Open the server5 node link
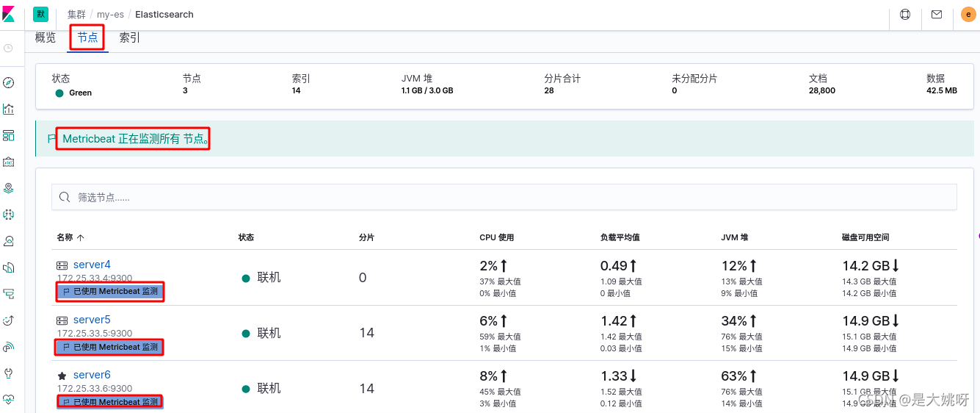Image resolution: width=980 pixels, height=413 pixels. (92, 320)
